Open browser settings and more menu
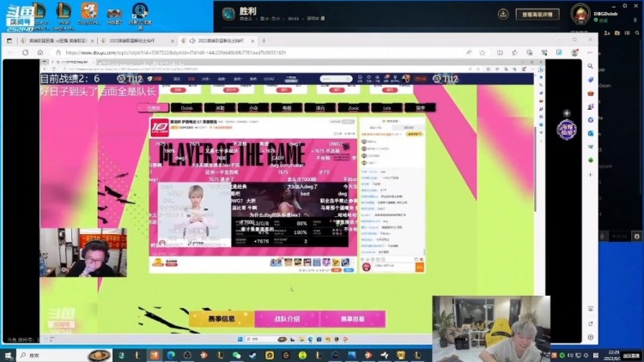The width and height of the screenshot is (644, 362). tap(590, 52)
